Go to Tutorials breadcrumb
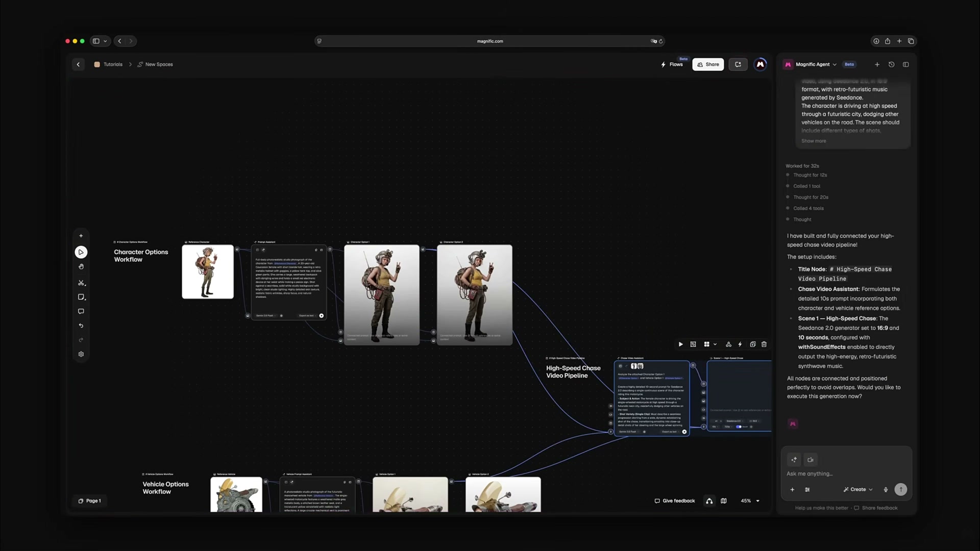The image size is (980, 551). coord(108,64)
